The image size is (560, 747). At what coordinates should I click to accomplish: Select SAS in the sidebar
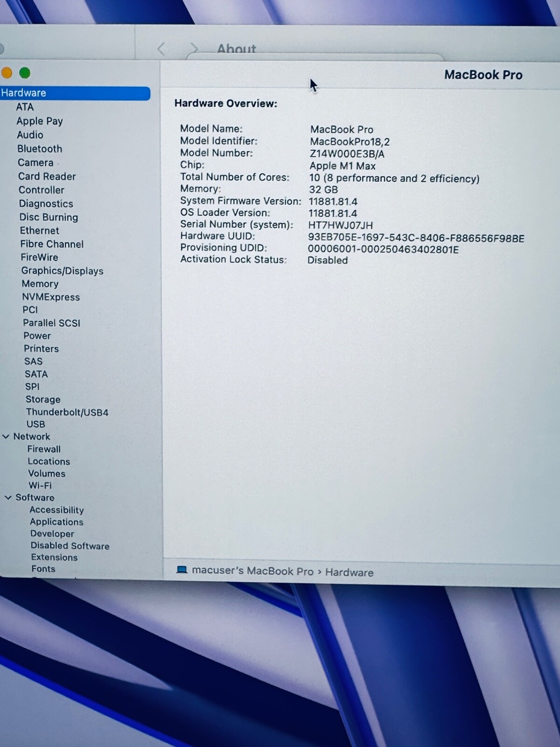click(x=33, y=361)
